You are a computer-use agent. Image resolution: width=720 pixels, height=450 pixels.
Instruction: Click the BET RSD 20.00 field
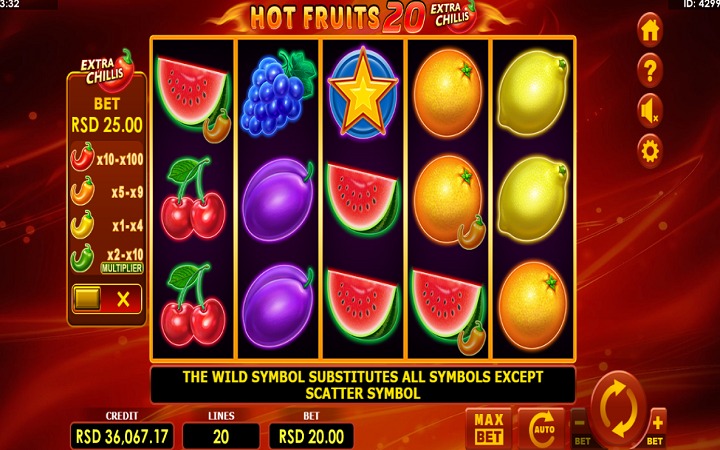click(x=311, y=436)
